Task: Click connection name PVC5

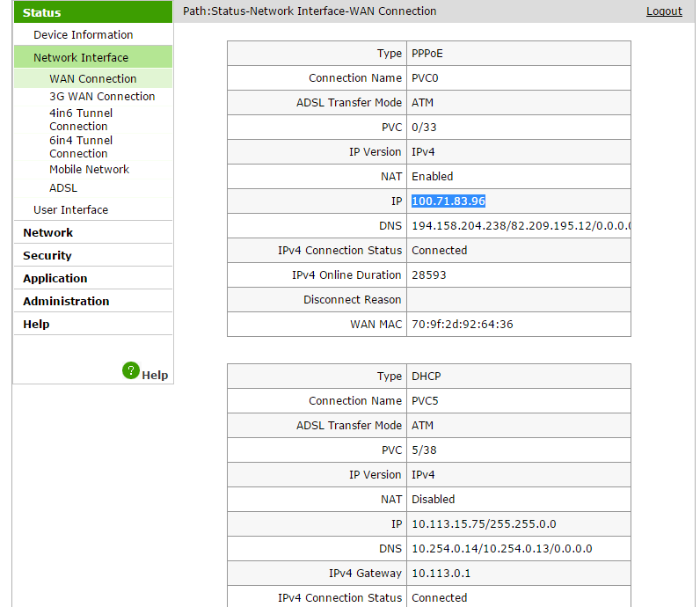Action: (x=425, y=400)
